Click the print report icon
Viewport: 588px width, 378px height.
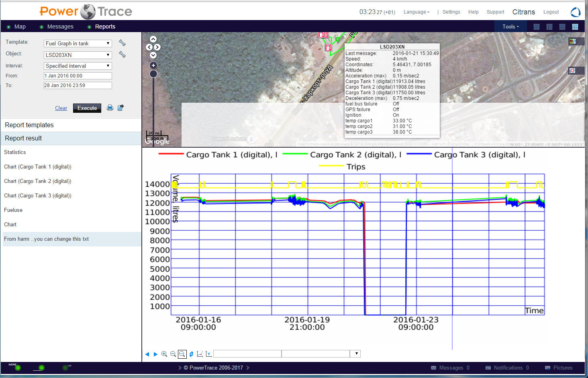(x=110, y=108)
